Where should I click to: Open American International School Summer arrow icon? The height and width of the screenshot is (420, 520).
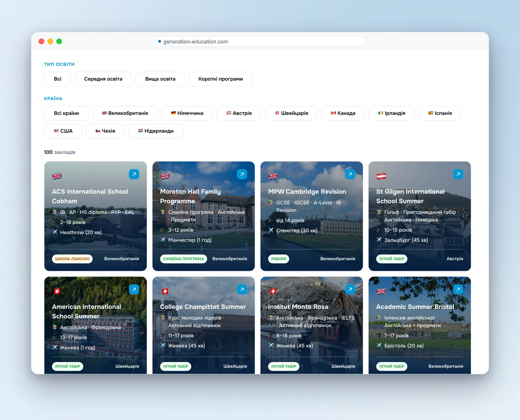134,289
